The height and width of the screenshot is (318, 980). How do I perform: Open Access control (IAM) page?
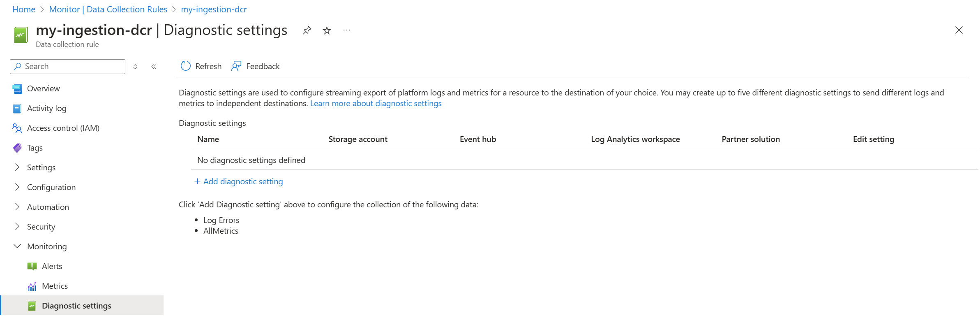tap(63, 128)
